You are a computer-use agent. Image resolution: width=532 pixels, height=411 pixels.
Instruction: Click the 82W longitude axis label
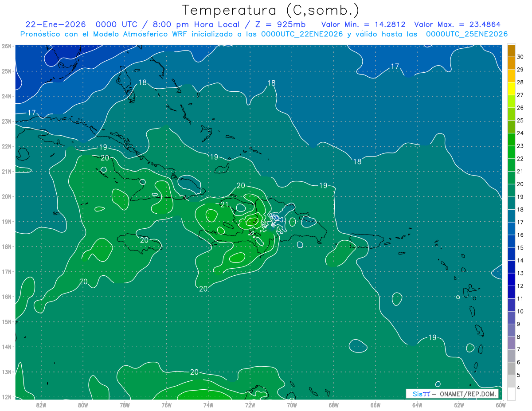41,404
